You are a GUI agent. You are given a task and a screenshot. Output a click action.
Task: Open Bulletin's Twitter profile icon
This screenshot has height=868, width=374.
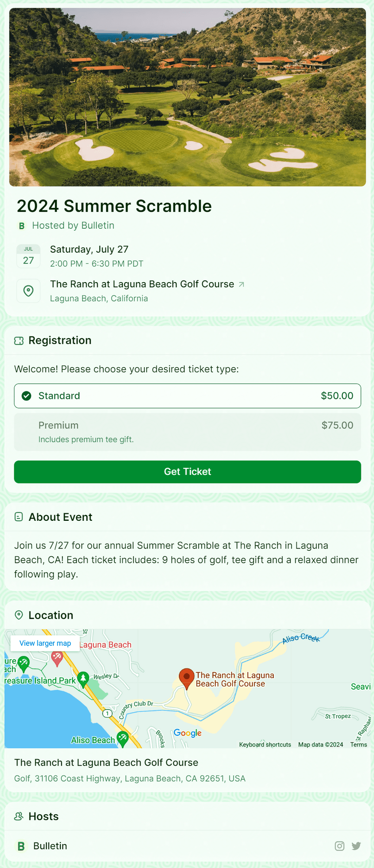click(356, 846)
